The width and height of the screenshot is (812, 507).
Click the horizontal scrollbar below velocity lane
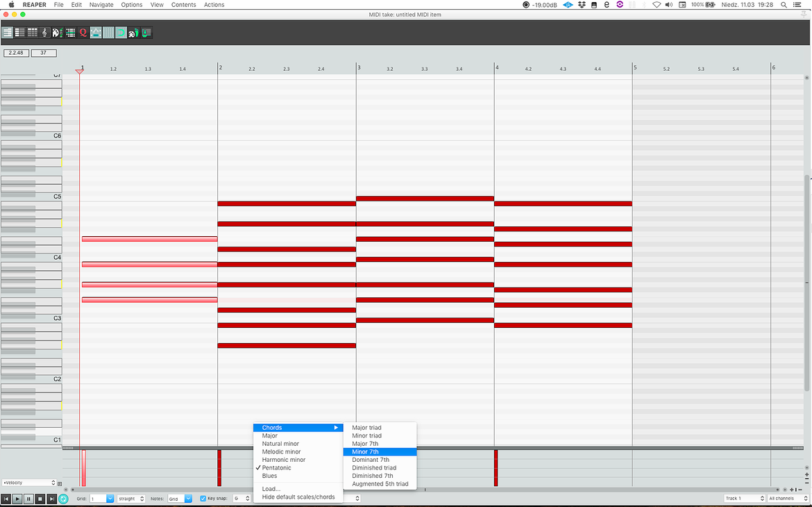[x=425, y=490]
